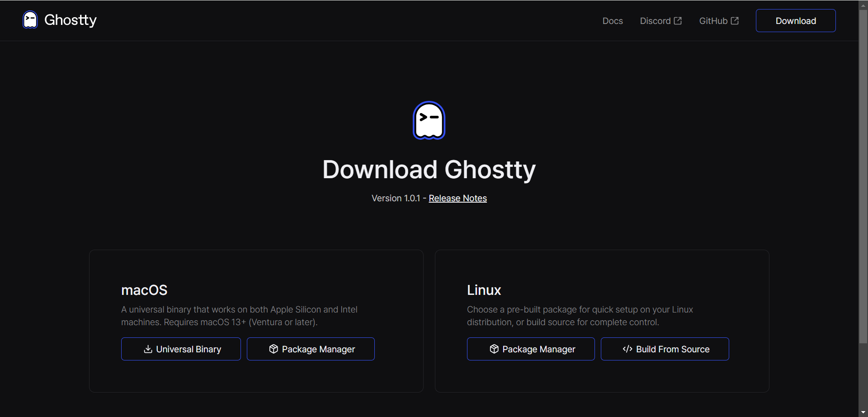Open Build From Source for Linux

(x=665, y=349)
